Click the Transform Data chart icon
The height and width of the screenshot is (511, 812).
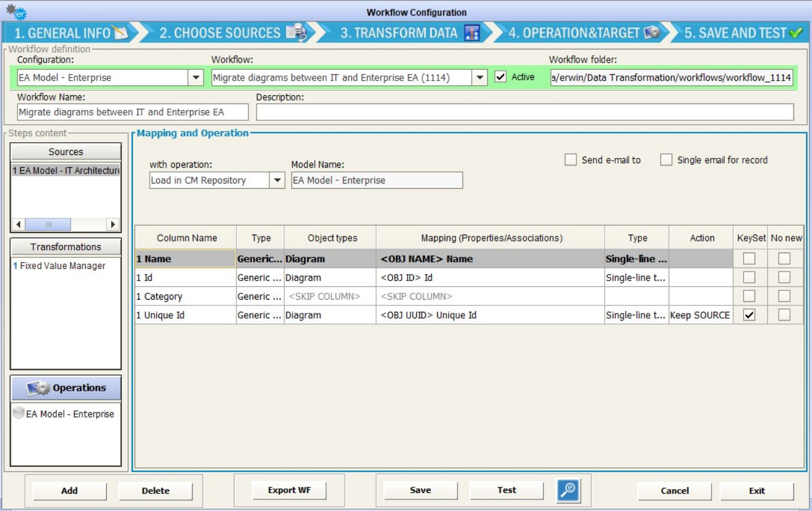click(472, 33)
